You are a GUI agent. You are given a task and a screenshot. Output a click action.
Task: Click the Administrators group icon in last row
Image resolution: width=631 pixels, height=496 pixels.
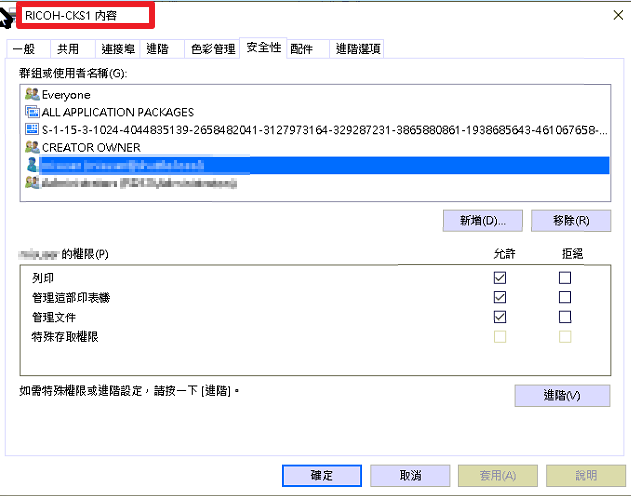[32, 183]
